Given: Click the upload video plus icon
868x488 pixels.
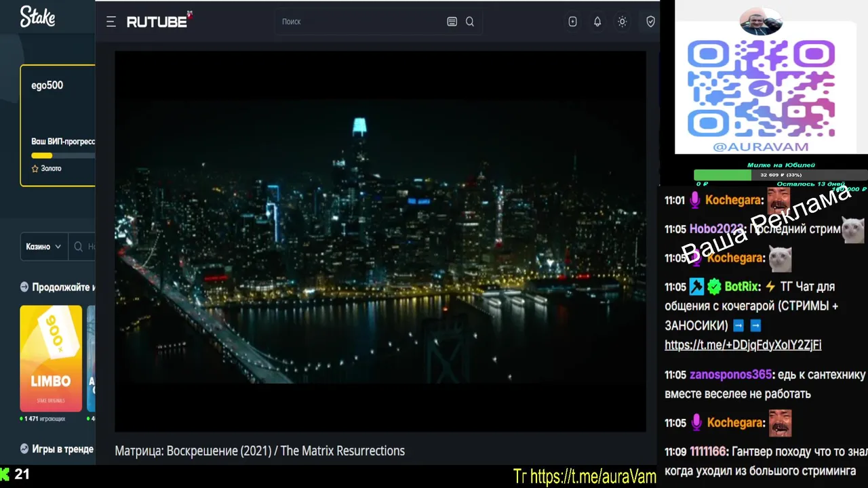Looking at the screenshot, I should tap(573, 22).
